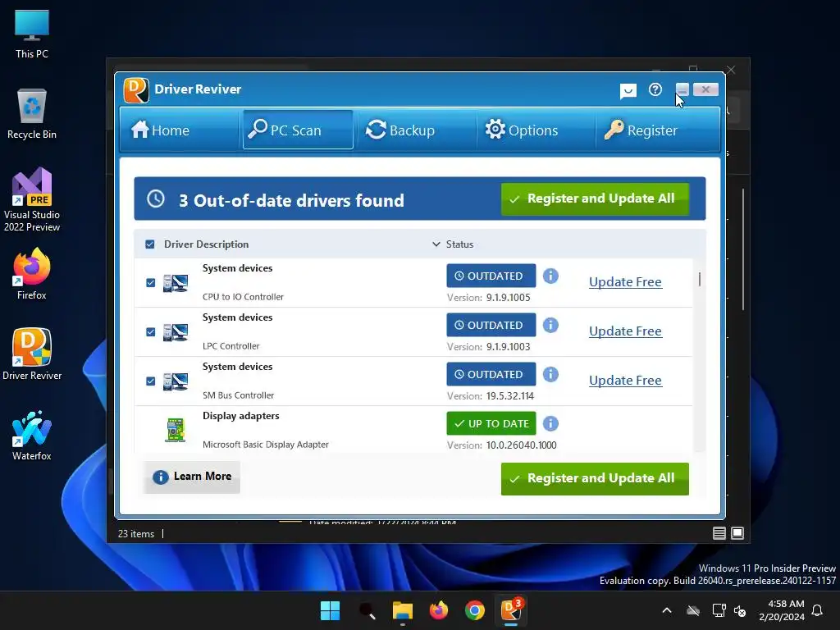Open Visual Studio 2022 Preview desktop shortcut
This screenshot has width=840, height=630.
point(32,199)
